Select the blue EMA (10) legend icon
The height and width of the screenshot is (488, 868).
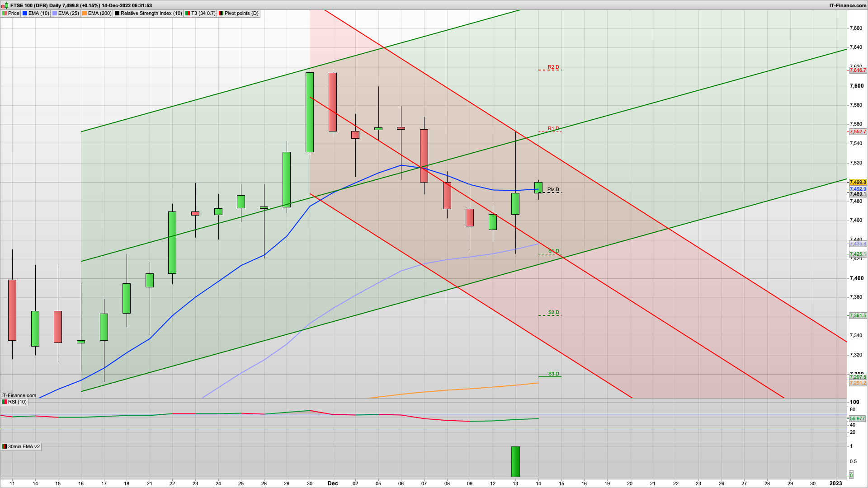click(25, 13)
